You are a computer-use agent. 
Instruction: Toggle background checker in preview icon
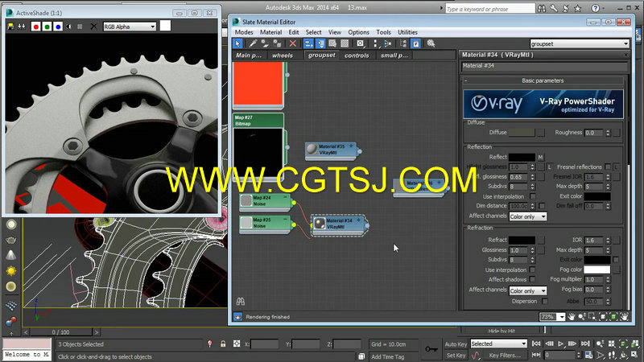coord(345,43)
